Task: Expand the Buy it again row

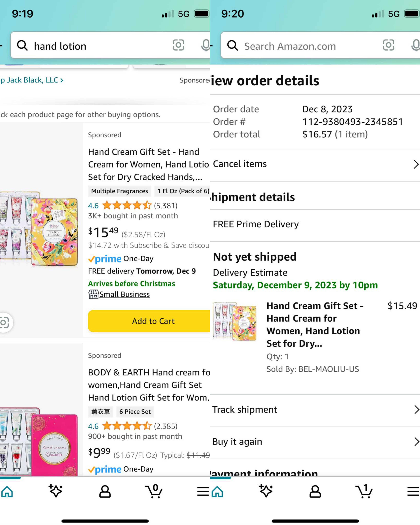Action: pos(315,442)
